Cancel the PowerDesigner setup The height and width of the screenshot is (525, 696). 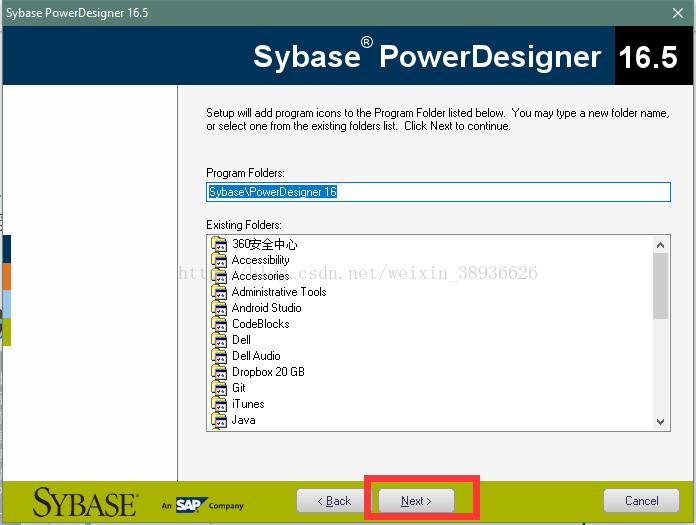(641, 501)
